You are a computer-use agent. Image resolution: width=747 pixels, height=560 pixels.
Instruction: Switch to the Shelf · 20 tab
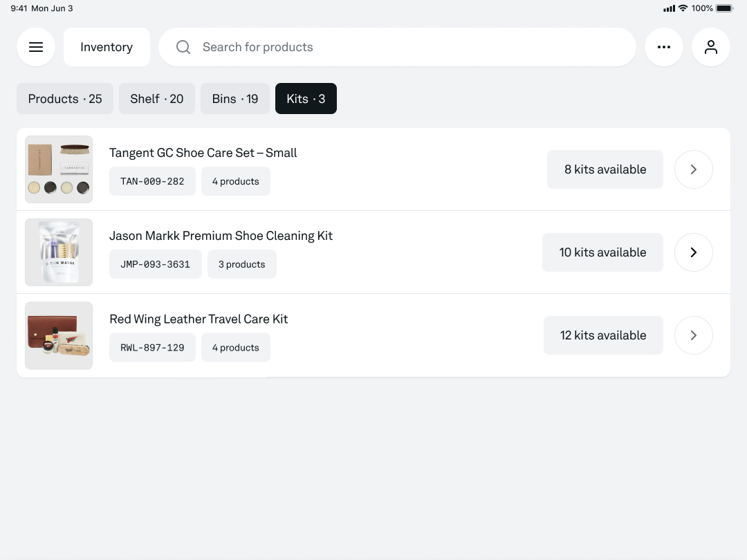[157, 99]
